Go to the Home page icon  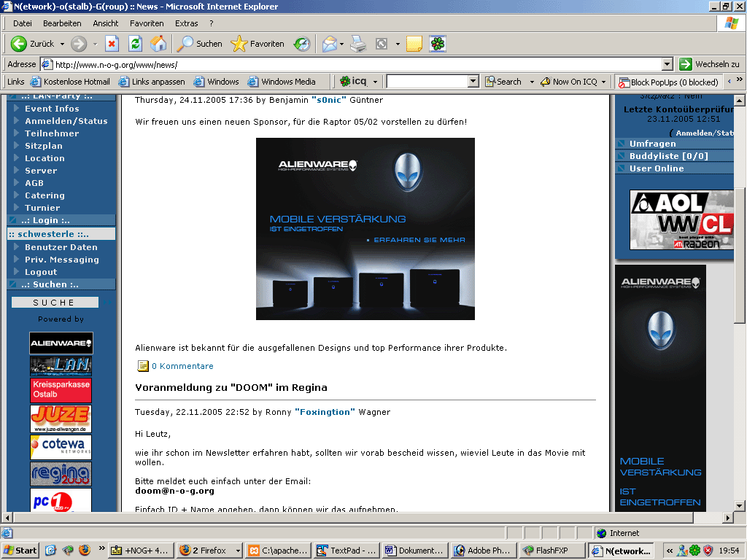tap(158, 44)
